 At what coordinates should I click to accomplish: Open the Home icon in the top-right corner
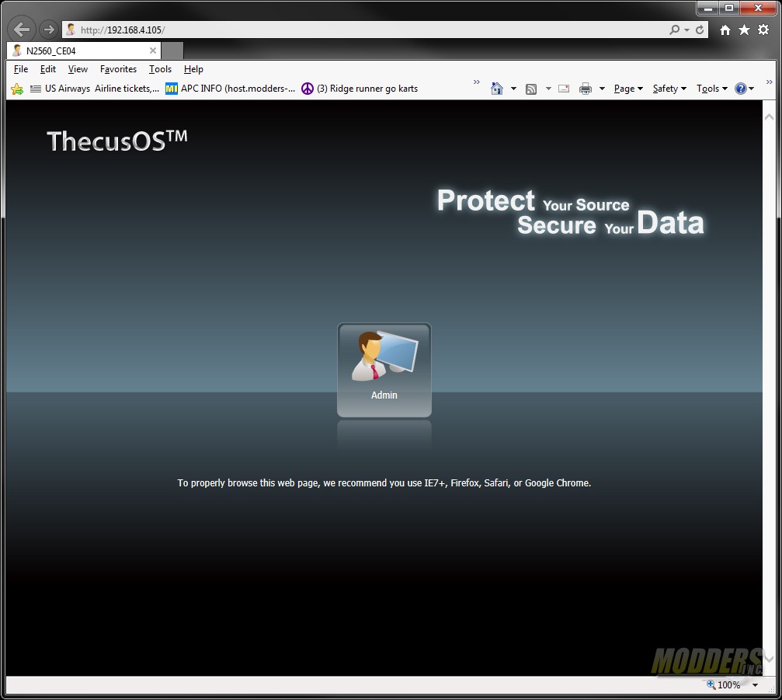(x=725, y=30)
